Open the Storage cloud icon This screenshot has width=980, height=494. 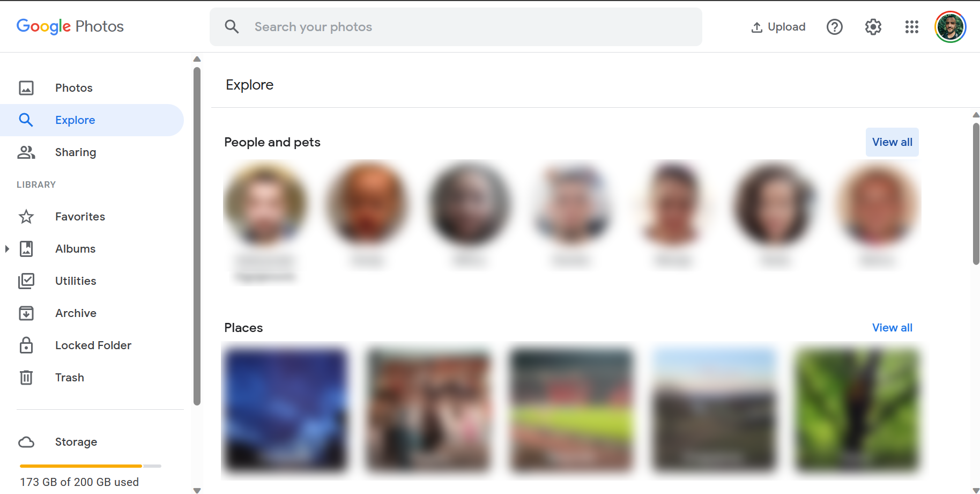click(26, 442)
